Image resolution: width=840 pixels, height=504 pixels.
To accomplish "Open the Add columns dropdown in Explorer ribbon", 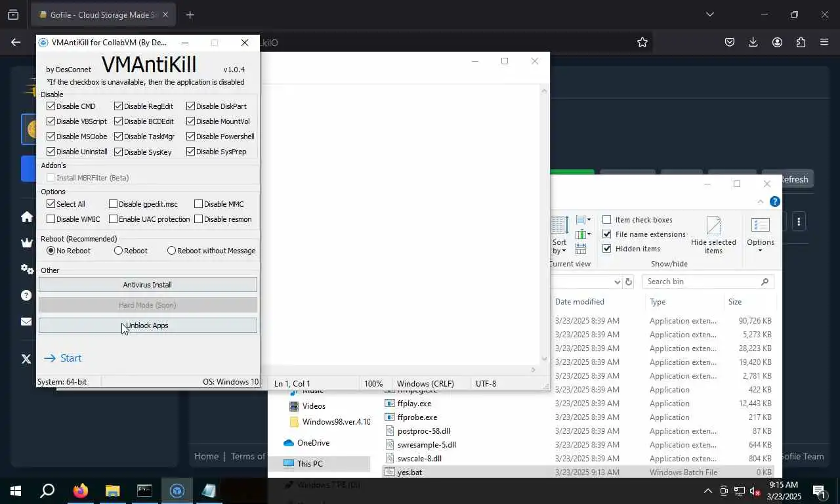I will 583,234.
